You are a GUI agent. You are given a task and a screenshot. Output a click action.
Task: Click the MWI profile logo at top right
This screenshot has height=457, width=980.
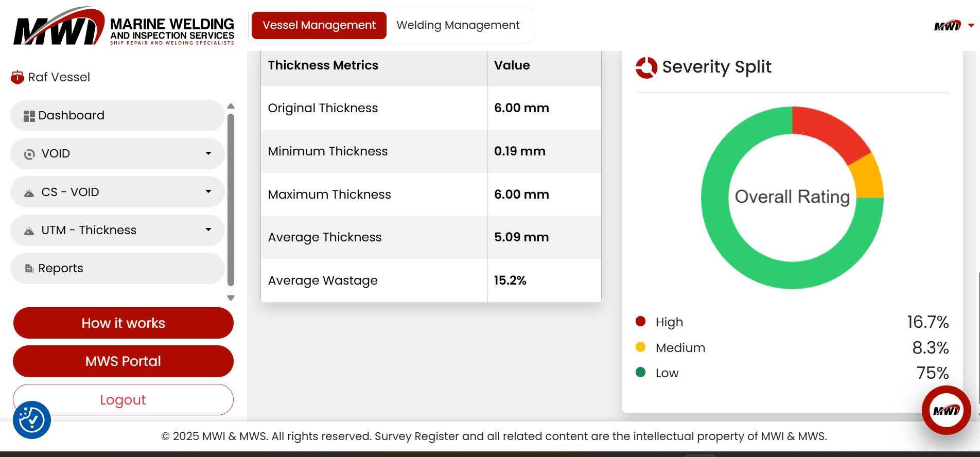[948, 25]
